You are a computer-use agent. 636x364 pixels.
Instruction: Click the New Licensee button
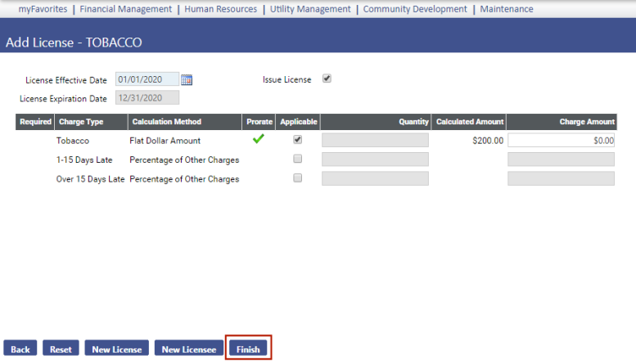pos(188,349)
